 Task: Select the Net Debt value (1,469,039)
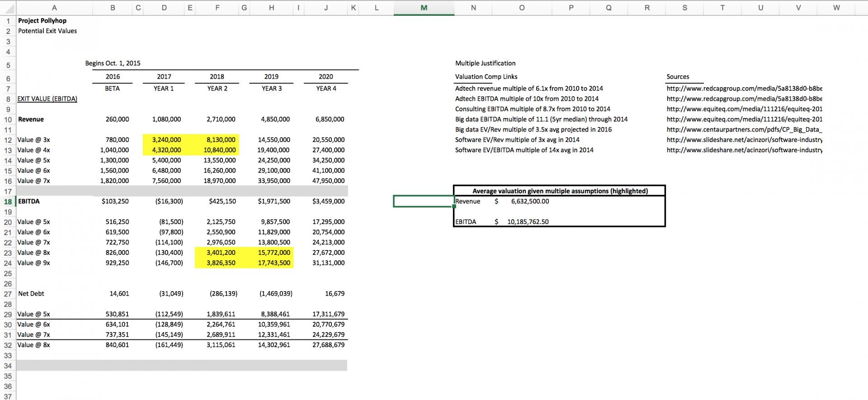pyautogui.click(x=276, y=294)
